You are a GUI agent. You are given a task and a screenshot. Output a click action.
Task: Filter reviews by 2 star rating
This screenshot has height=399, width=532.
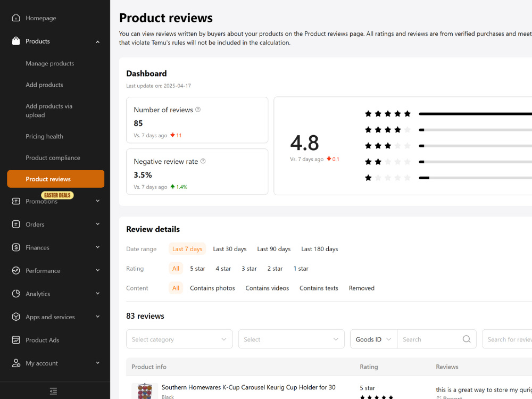click(x=275, y=268)
